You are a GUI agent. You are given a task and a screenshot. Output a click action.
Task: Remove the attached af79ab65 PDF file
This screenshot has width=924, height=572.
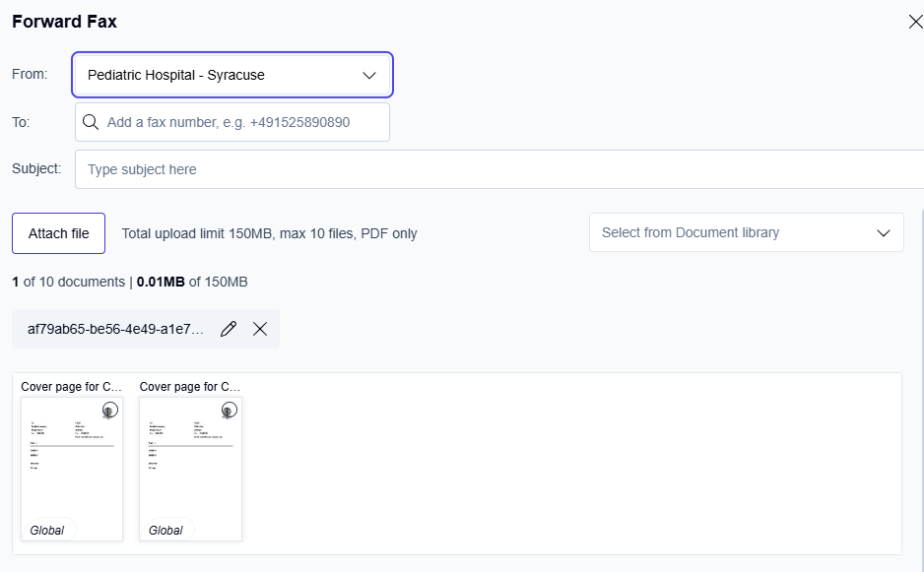point(260,329)
